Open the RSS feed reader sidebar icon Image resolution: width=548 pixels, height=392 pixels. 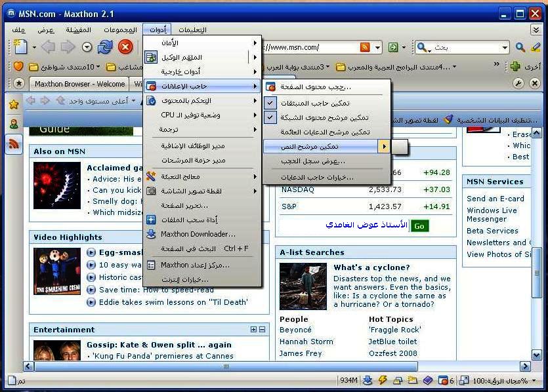point(14,144)
